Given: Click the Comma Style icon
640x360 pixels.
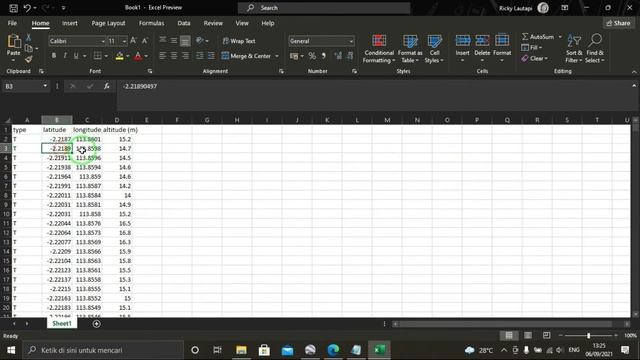Looking at the screenshot, I should [x=324, y=56].
